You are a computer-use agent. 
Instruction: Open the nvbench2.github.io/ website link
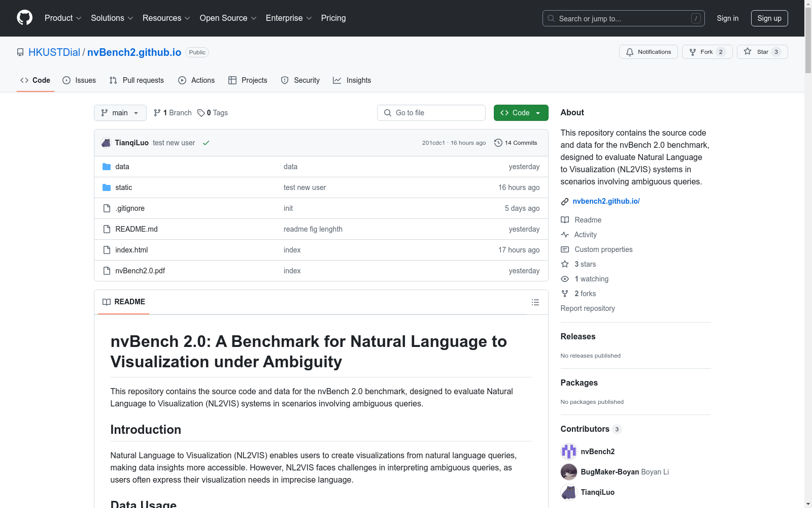coord(606,201)
